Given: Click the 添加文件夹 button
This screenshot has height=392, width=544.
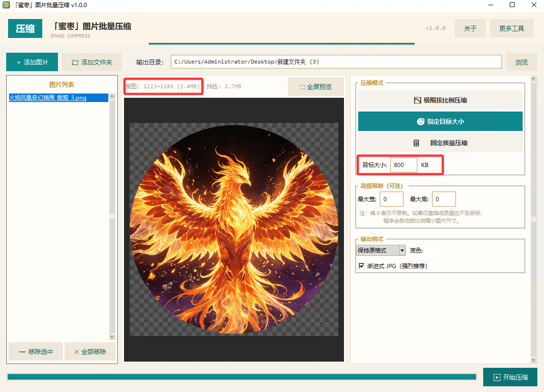Looking at the screenshot, I should 92,62.
